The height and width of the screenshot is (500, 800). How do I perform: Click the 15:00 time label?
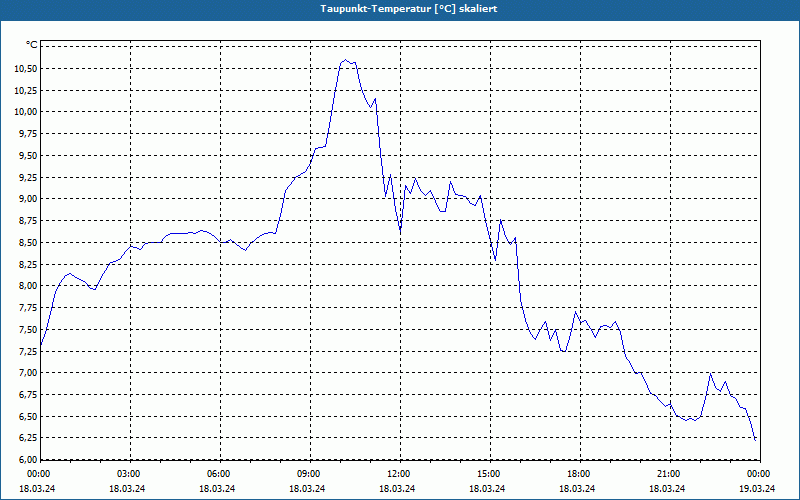pos(489,474)
